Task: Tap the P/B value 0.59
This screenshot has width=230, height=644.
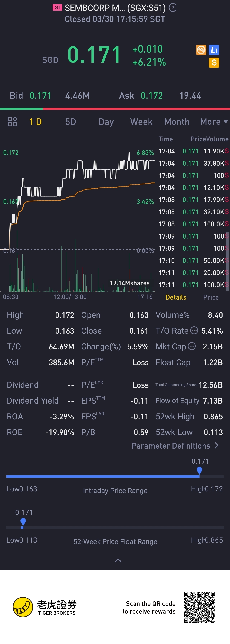Action: [141, 432]
